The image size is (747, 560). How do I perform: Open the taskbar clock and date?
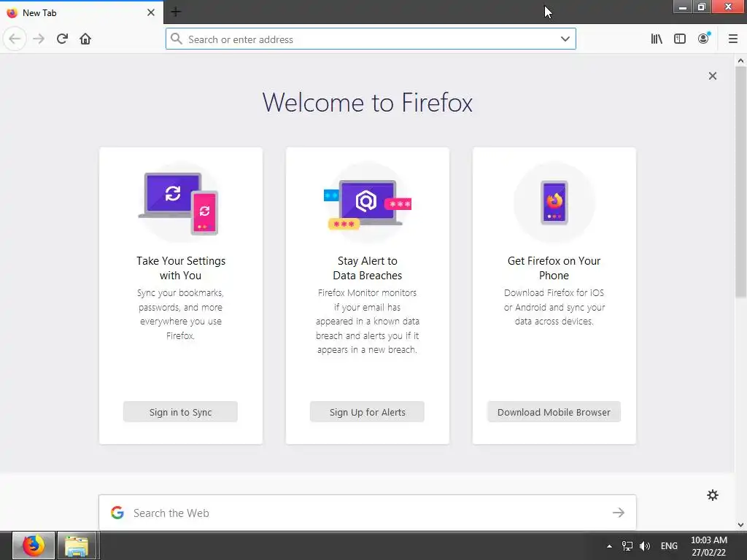(x=709, y=545)
